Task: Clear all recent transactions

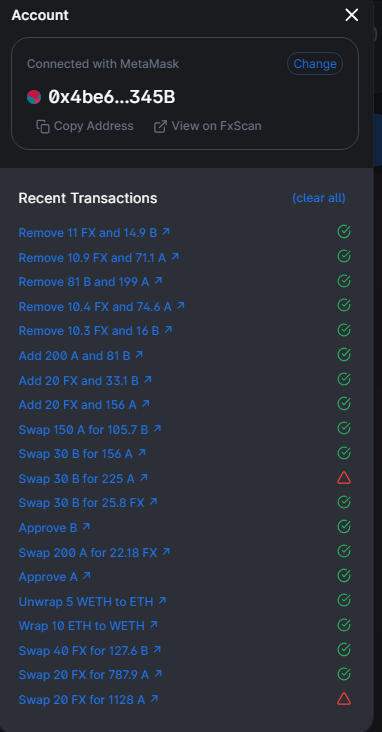Action: [319, 198]
